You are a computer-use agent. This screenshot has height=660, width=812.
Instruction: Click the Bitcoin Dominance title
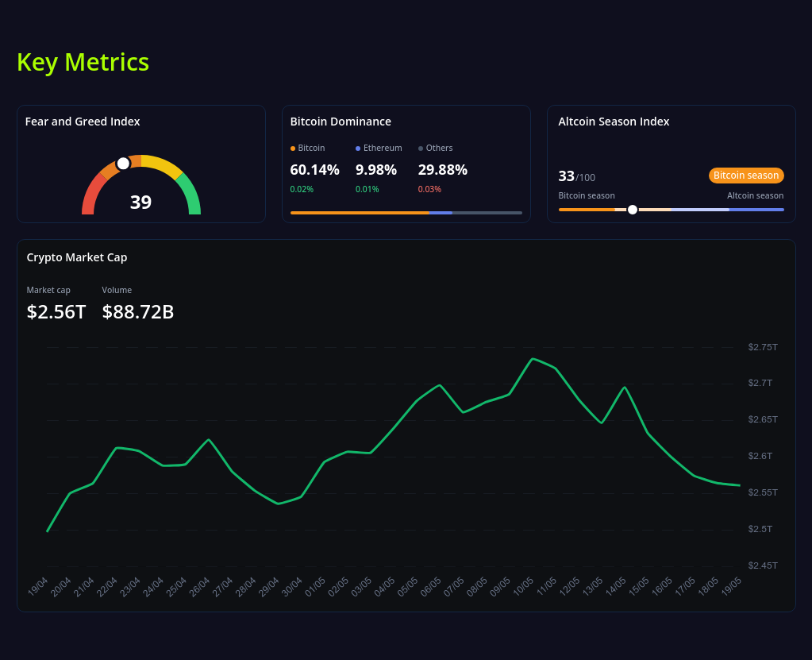(x=341, y=122)
